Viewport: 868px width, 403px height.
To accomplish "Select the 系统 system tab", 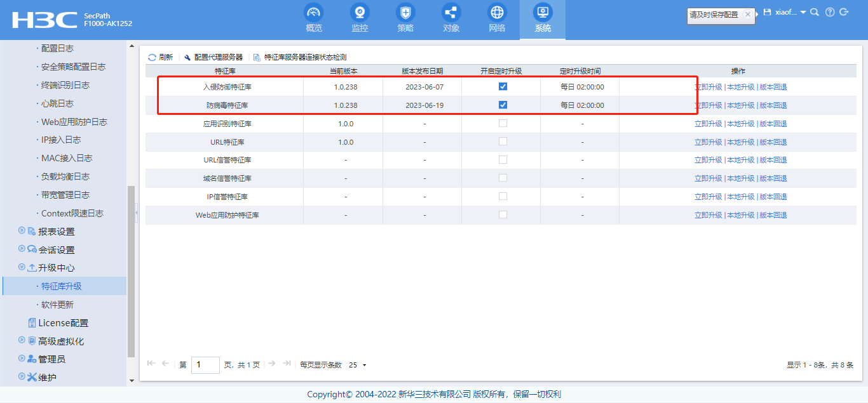I will click(x=543, y=19).
